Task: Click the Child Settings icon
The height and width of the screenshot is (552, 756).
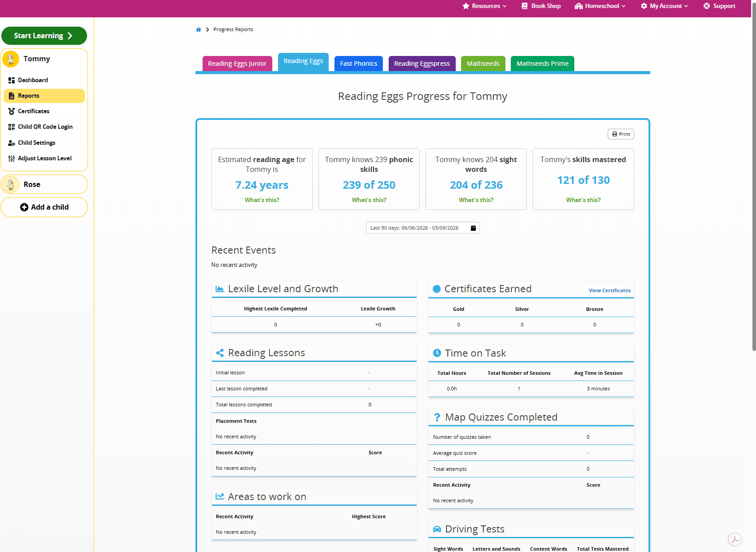Action: 12,143
